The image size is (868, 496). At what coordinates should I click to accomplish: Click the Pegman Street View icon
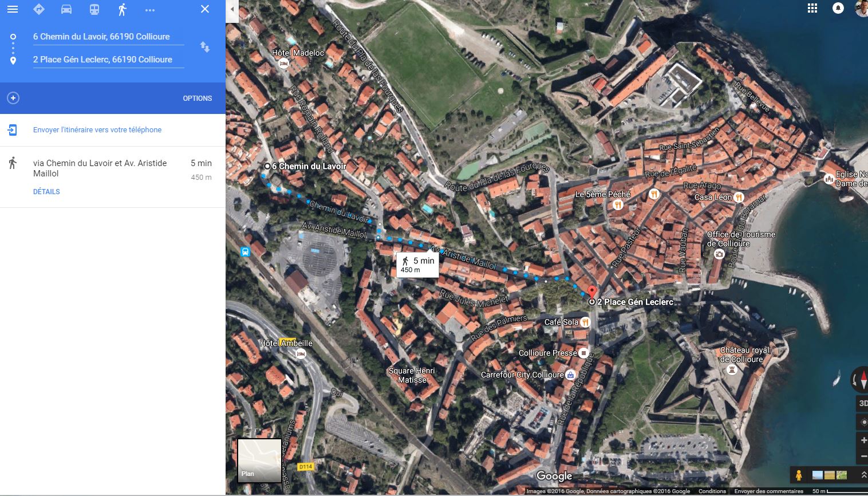point(799,475)
